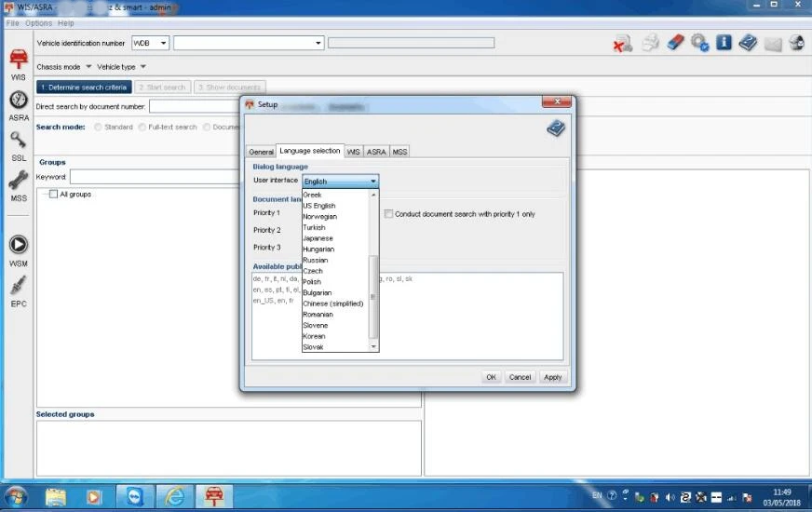Click the red X delete toolbar icon
The height and width of the screenshot is (512, 812).
coord(622,44)
